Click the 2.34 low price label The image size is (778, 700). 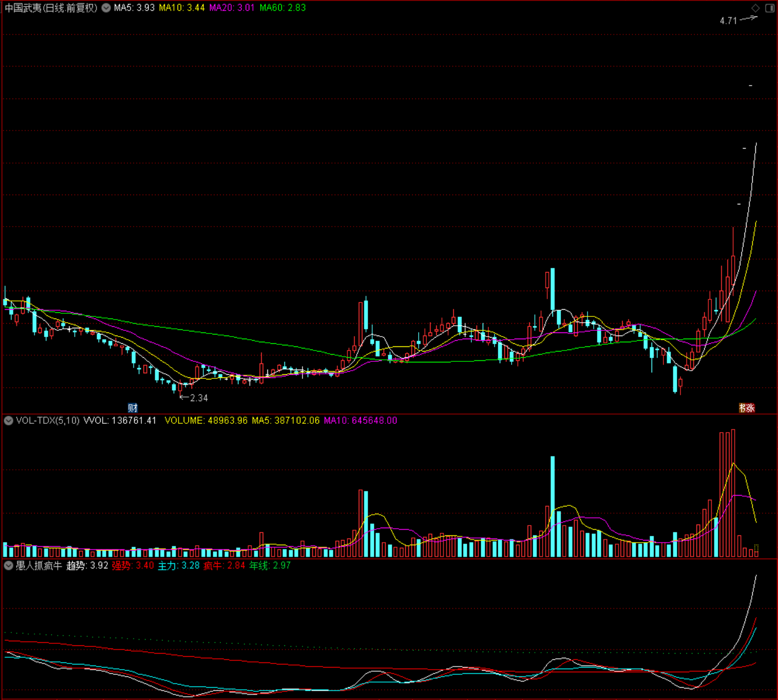pos(199,398)
